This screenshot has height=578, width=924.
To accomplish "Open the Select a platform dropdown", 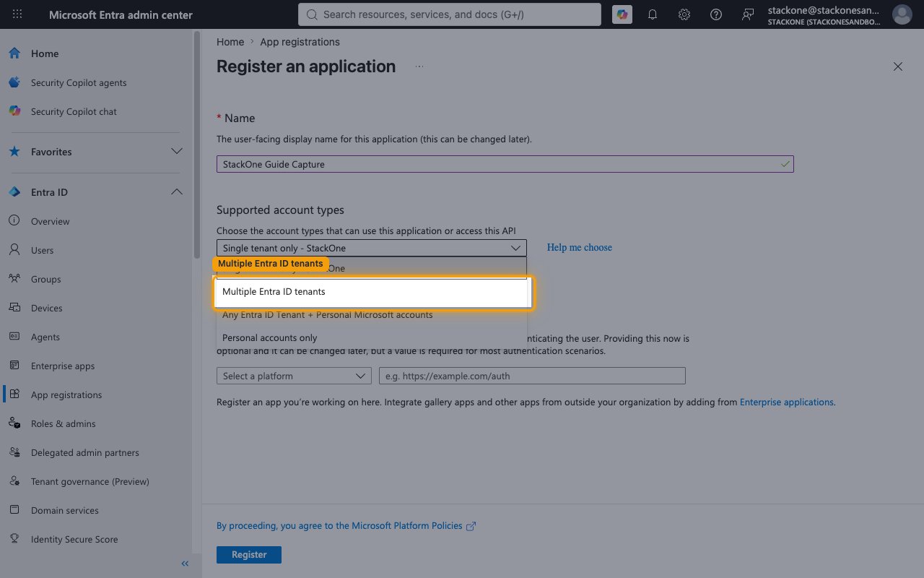I will pyautogui.click(x=295, y=376).
